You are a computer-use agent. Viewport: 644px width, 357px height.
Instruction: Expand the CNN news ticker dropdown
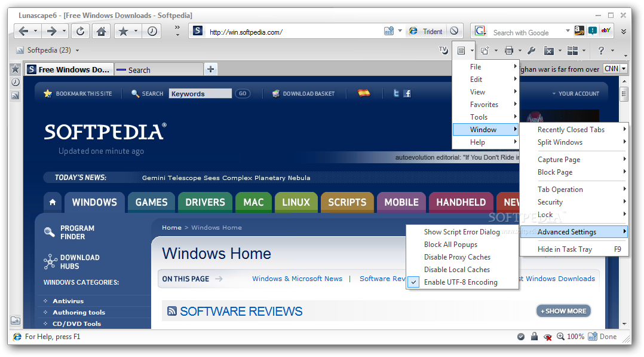click(x=624, y=69)
